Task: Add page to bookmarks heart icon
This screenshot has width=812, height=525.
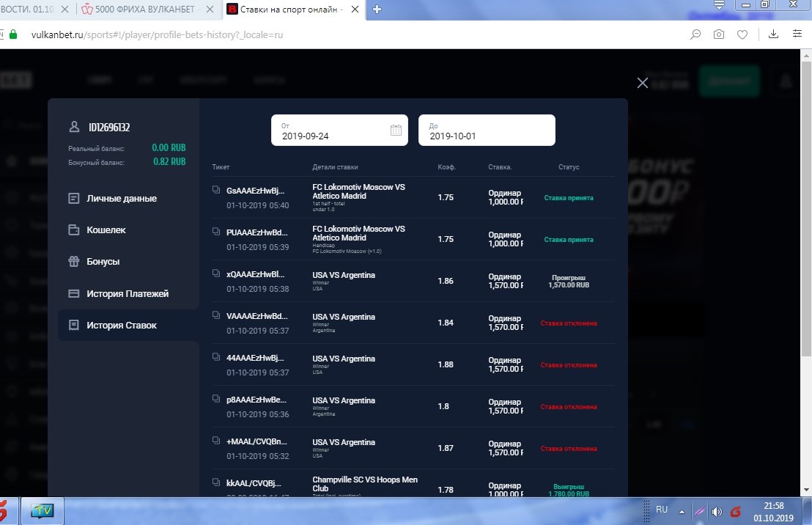Action: tap(742, 34)
